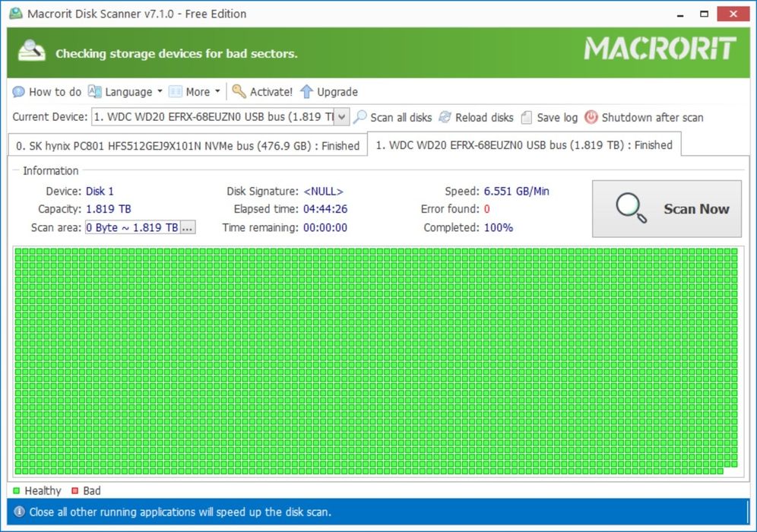Screen dimensions: 757x532
Task: Click the red Bad legend swatch
Action: 74,490
